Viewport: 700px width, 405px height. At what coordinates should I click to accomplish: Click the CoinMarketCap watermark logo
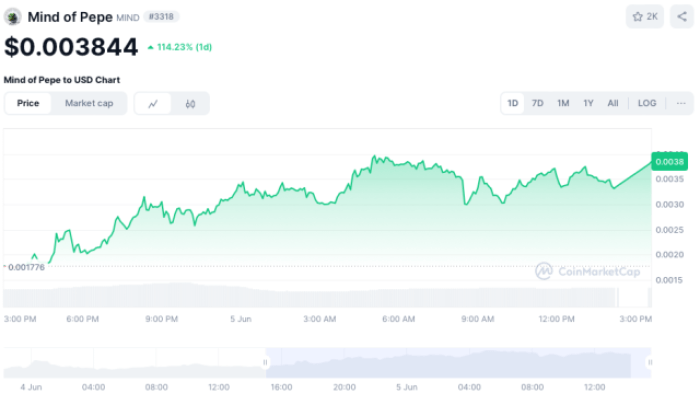coord(586,270)
